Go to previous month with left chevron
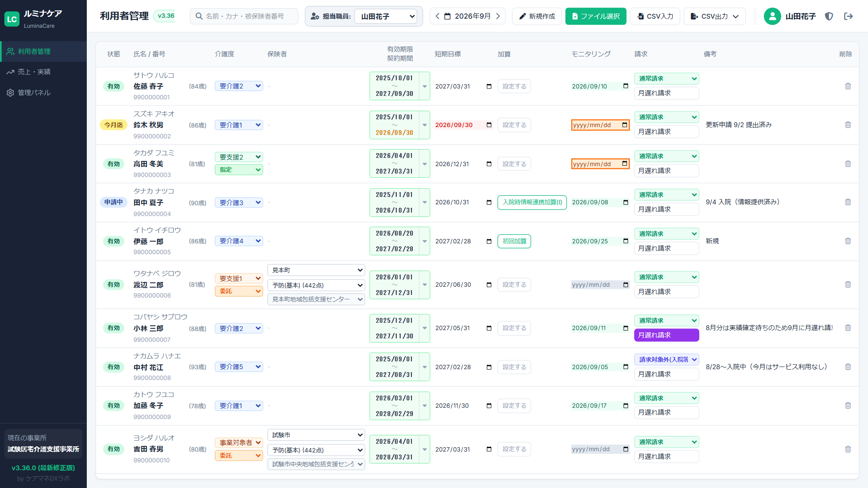868x488 pixels. (437, 16)
